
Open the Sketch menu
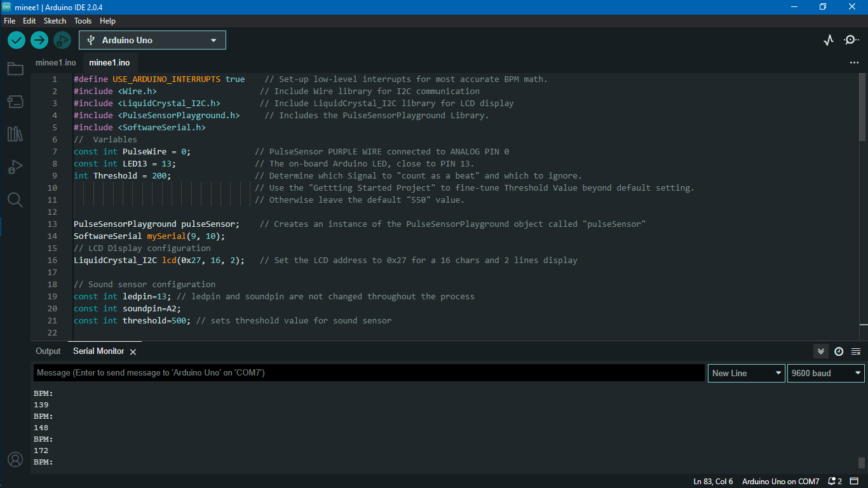(x=55, y=20)
